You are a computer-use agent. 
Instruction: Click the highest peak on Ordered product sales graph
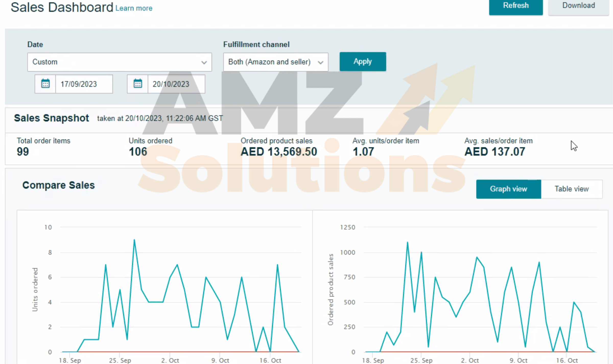pos(407,242)
